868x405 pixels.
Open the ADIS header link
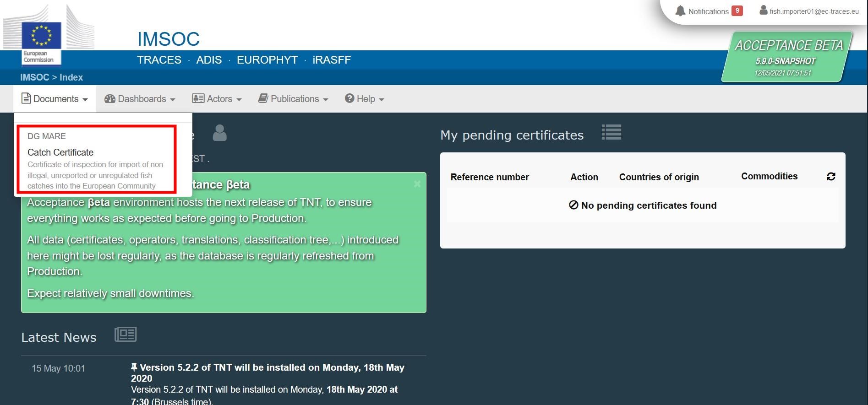point(209,60)
